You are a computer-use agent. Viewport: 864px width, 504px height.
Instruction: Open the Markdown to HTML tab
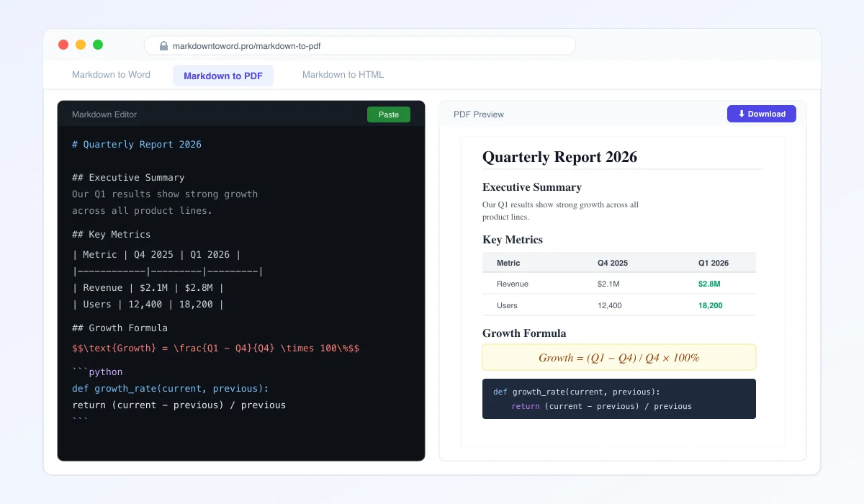click(x=343, y=75)
